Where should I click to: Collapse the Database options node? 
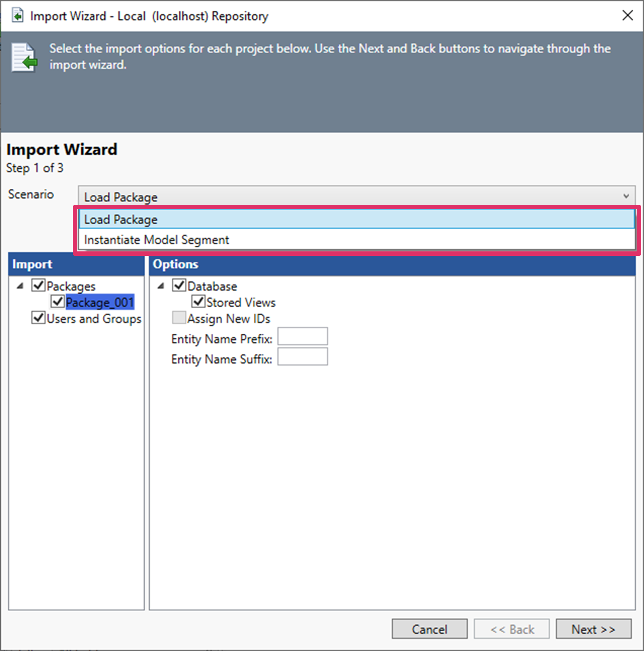pos(161,286)
